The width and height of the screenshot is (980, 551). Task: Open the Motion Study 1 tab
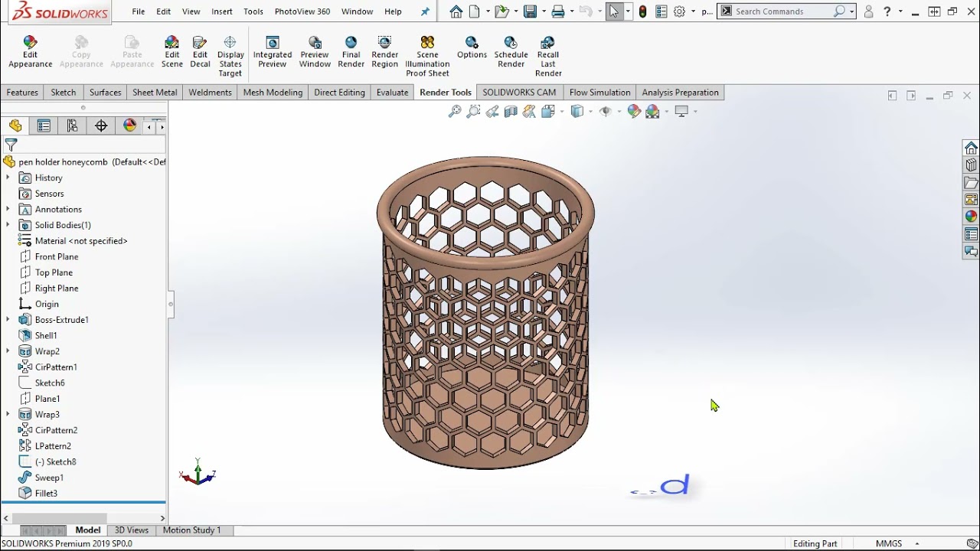[x=191, y=530]
